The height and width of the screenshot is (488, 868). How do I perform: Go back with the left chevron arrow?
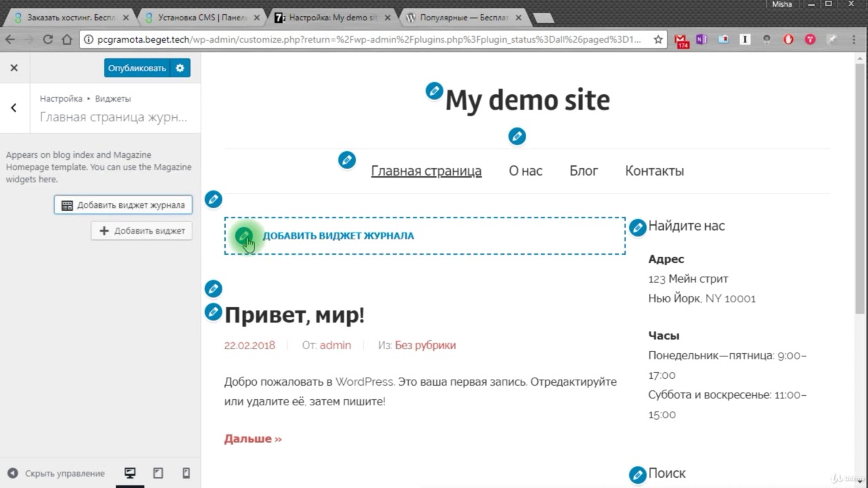click(x=14, y=108)
